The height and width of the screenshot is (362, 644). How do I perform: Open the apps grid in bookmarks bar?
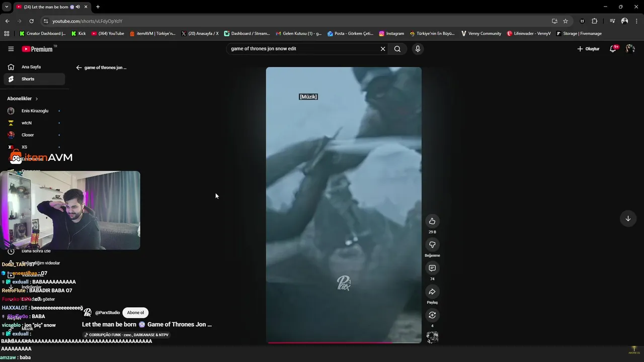pyautogui.click(x=7, y=34)
